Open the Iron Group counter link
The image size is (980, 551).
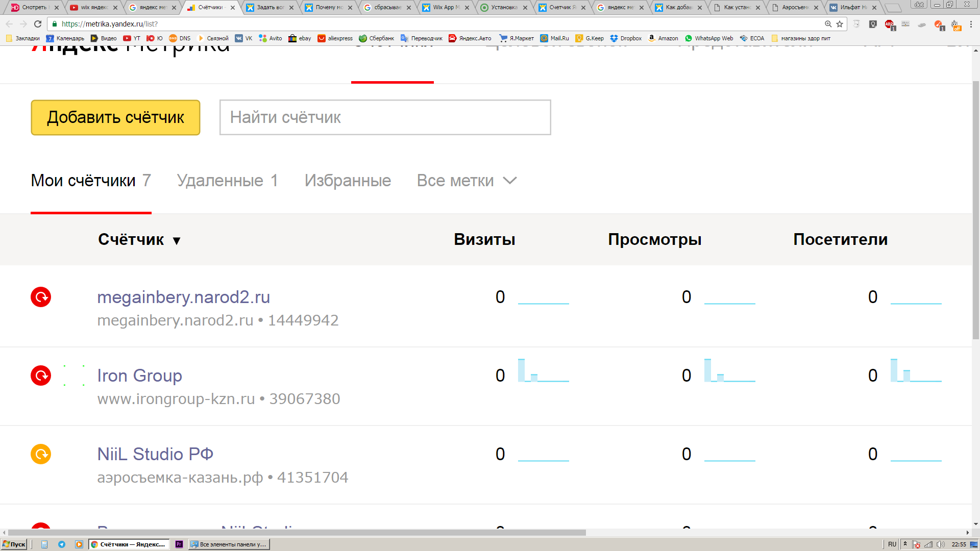(x=139, y=375)
